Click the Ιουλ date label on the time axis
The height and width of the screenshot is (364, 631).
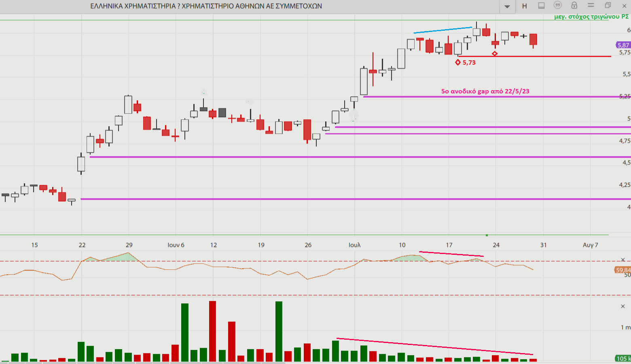(x=354, y=245)
